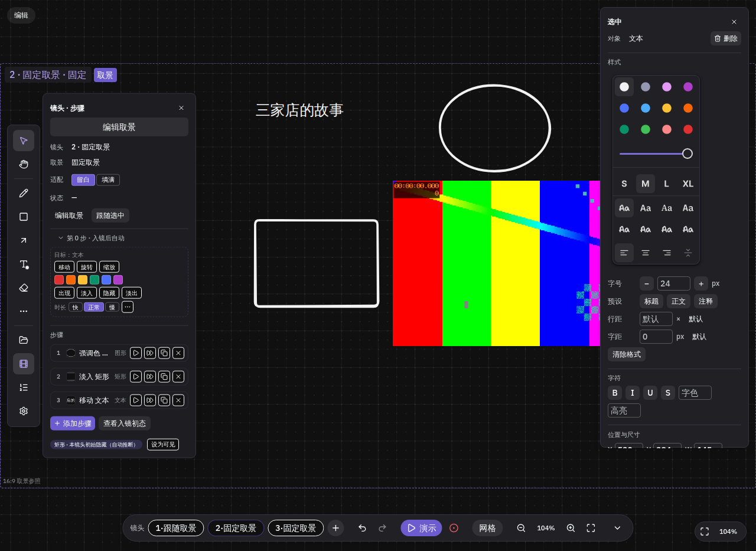
Task: Click the 编辑 menu button
Action: pyautogui.click(x=21, y=15)
